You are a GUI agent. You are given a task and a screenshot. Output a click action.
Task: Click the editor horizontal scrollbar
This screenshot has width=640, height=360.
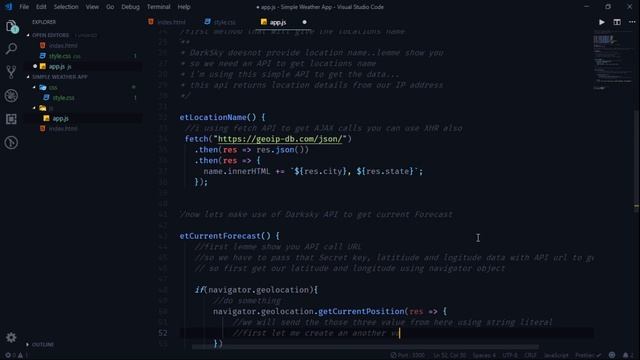(365, 347)
